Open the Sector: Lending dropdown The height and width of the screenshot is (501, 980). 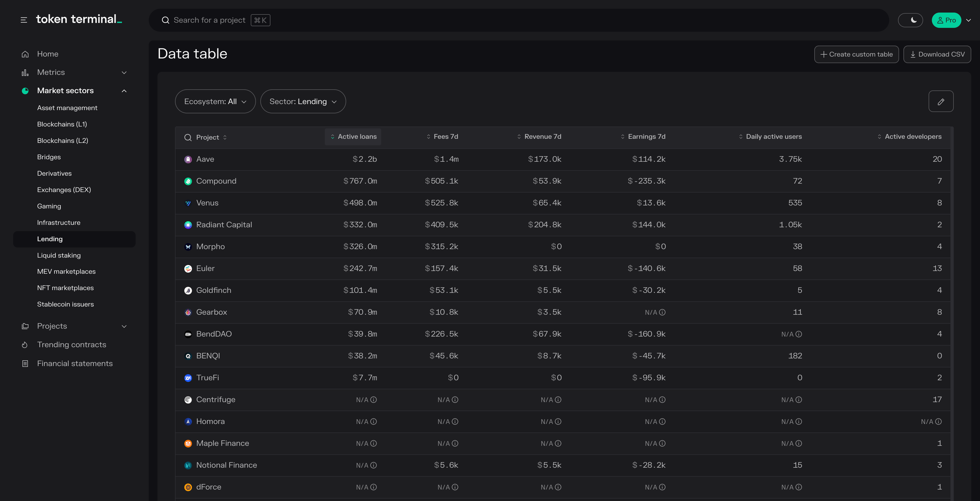click(x=303, y=102)
